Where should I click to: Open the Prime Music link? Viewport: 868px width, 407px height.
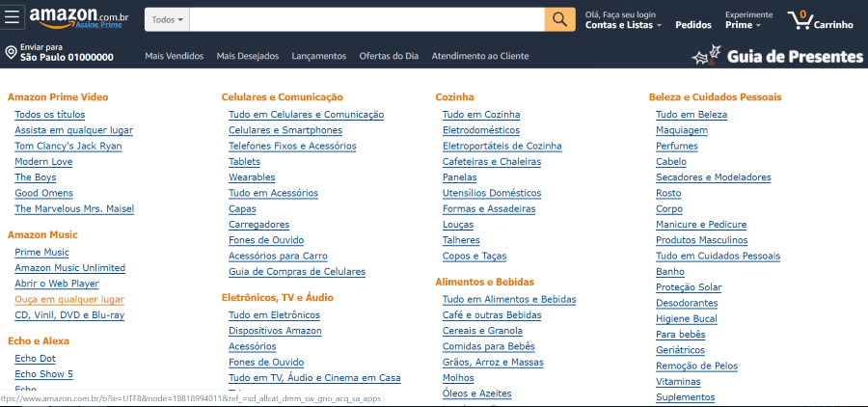click(41, 253)
